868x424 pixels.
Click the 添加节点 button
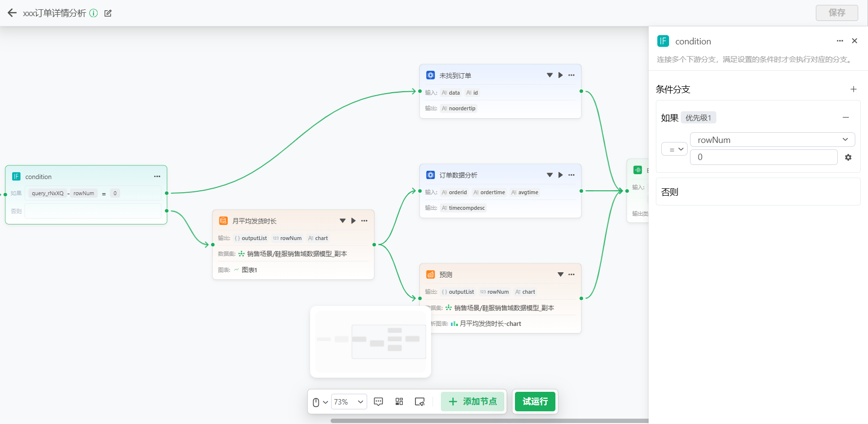pos(472,402)
